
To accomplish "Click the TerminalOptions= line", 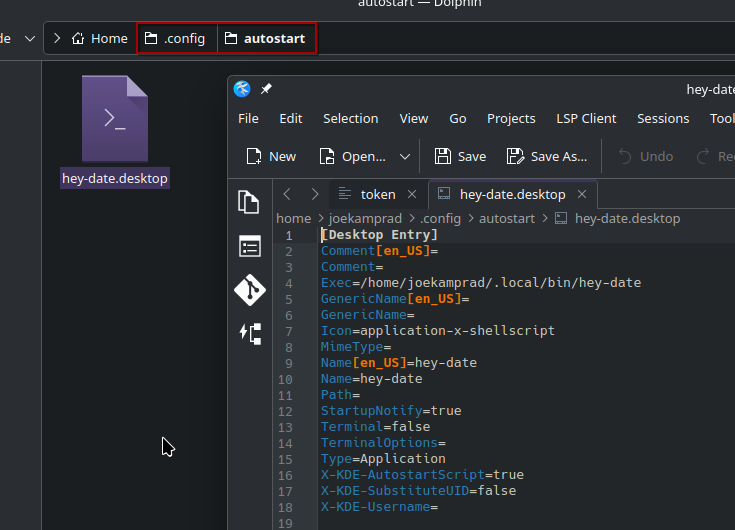I will click(383, 442).
